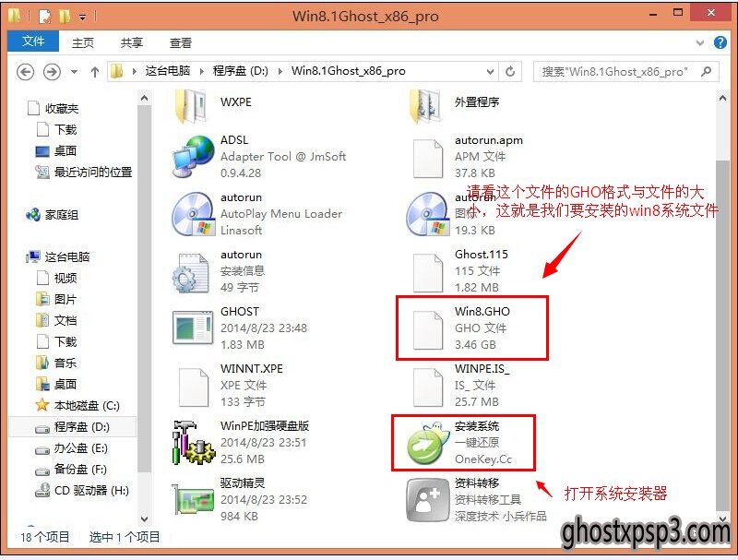This screenshot has width=738, height=560.
Task: Select the autorun 安装信息 gear icon
Action: coord(190,273)
